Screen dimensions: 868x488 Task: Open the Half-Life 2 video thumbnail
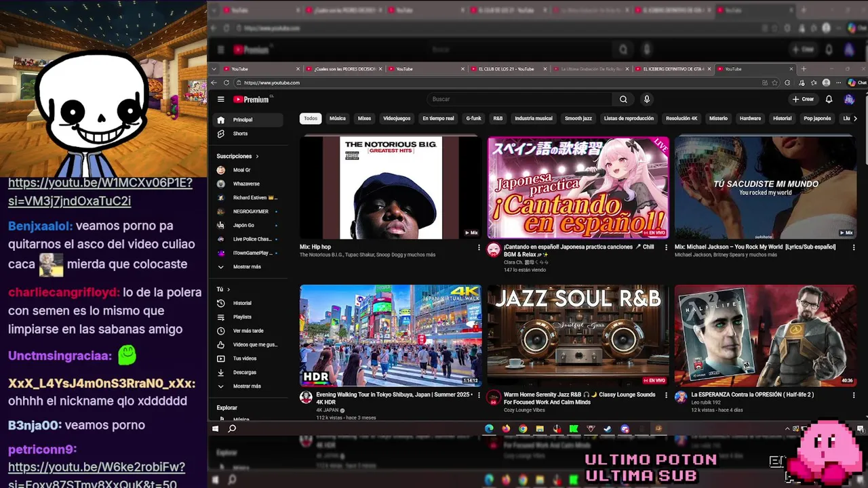pos(765,335)
